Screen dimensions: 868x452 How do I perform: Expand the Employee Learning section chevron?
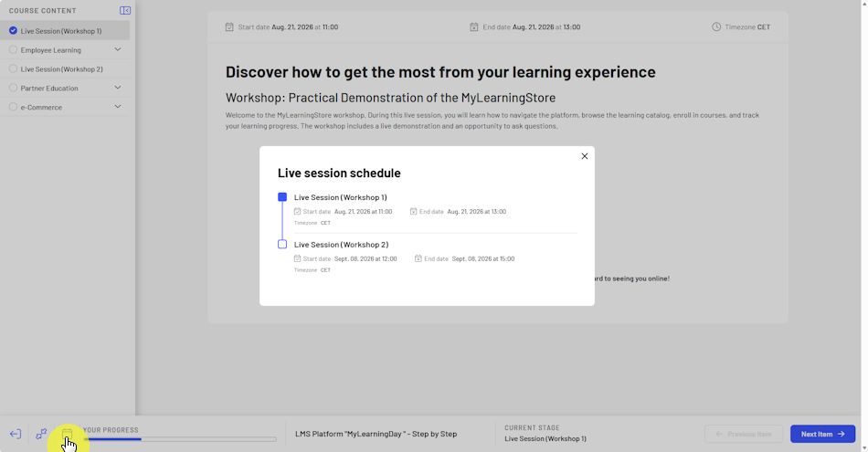[117, 50]
